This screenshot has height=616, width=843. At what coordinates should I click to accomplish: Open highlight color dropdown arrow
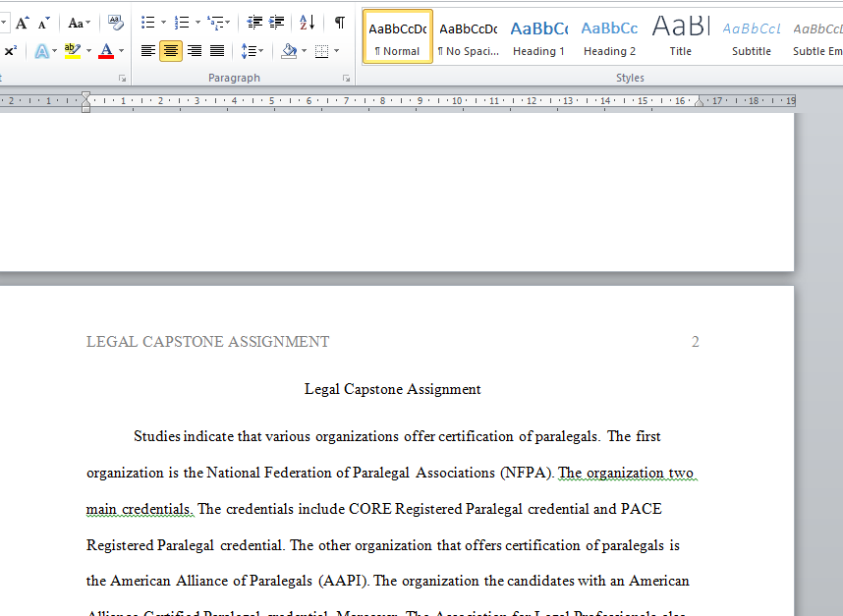point(88,51)
